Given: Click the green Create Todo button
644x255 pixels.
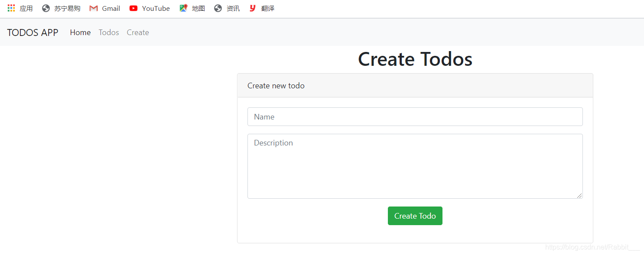Looking at the screenshot, I should click(415, 216).
